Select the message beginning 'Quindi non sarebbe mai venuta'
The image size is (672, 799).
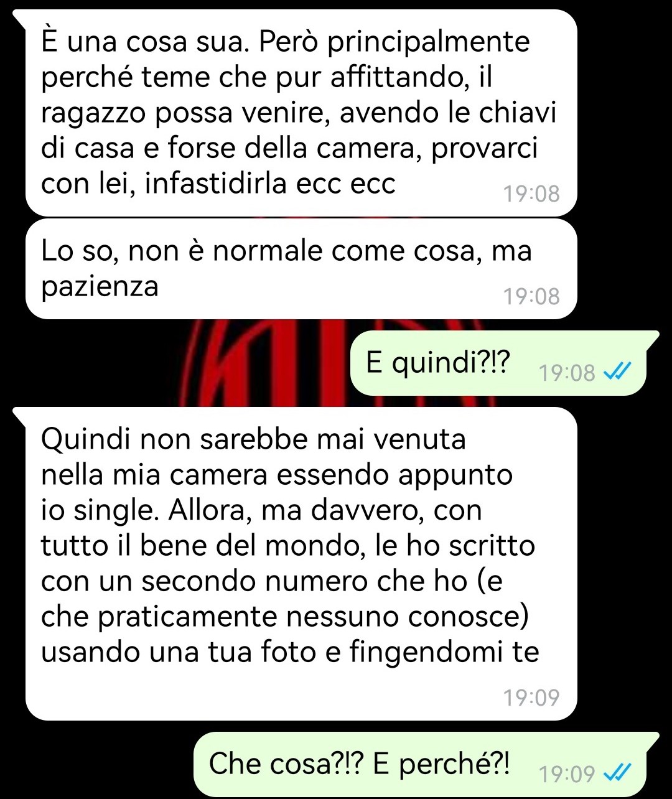(301, 564)
